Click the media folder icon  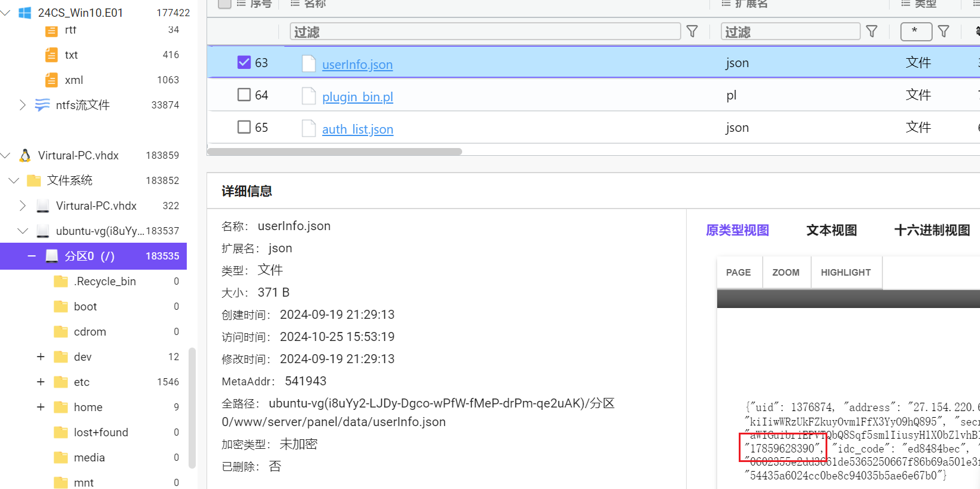click(61, 458)
